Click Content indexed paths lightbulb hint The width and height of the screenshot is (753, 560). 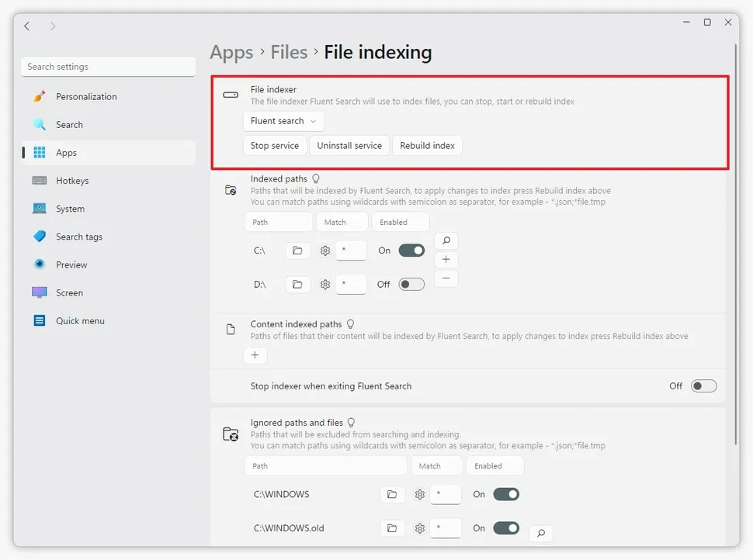pyautogui.click(x=351, y=324)
